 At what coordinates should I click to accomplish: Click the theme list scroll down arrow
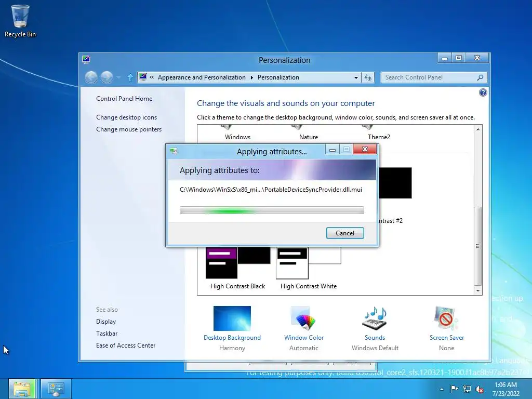[478, 291]
